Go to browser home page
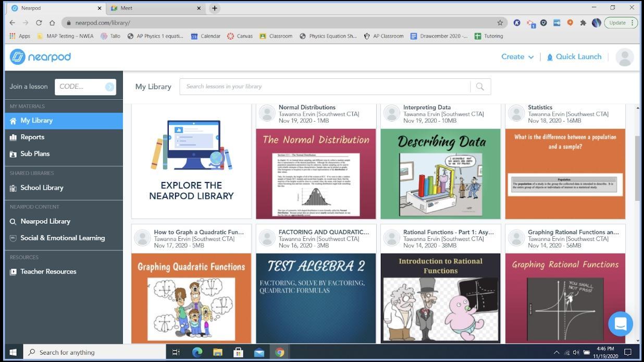 (52, 22)
